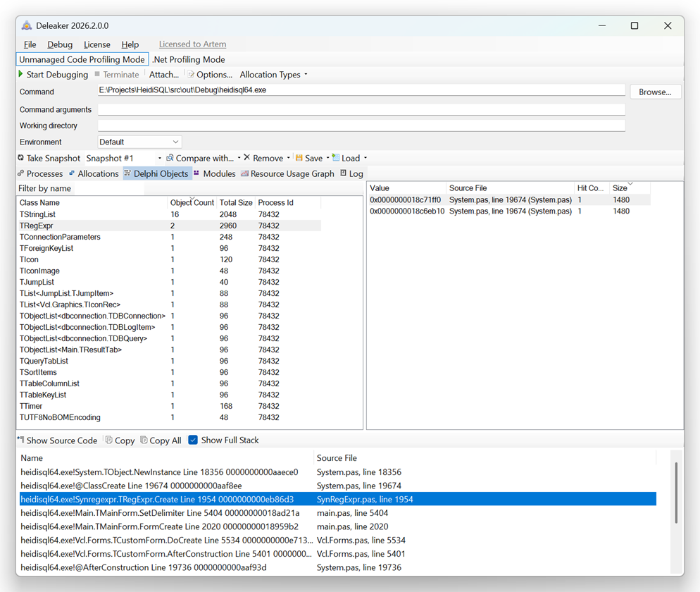Click the Log tab icon

pos(343,173)
